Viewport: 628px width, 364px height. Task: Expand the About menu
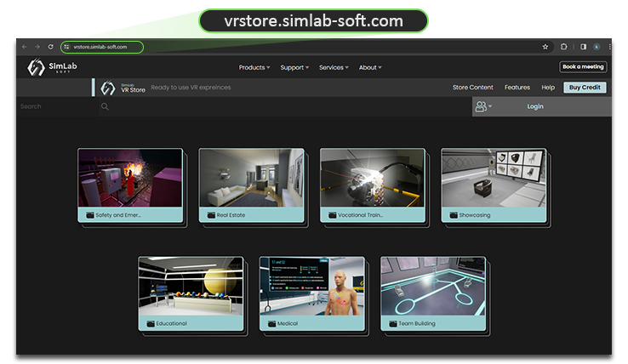(370, 68)
